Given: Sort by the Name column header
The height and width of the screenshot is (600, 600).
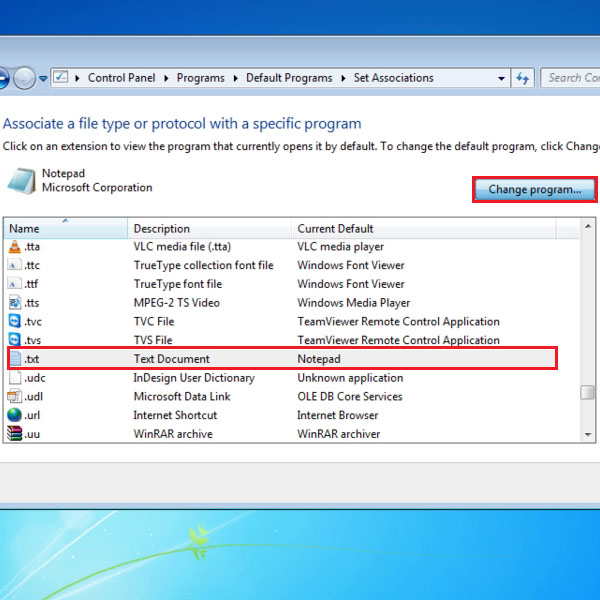Looking at the screenshot, I should pyautogui.click(x=65, y=228).
